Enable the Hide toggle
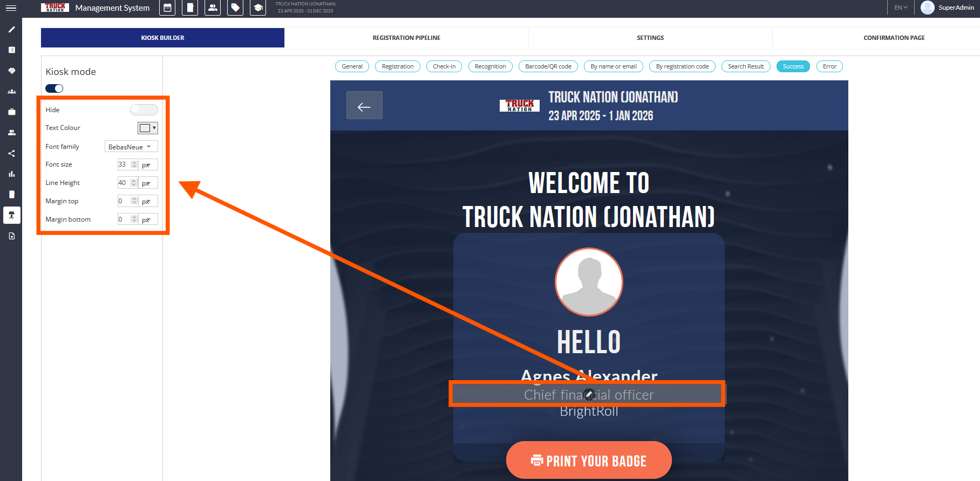 point(144,110)
